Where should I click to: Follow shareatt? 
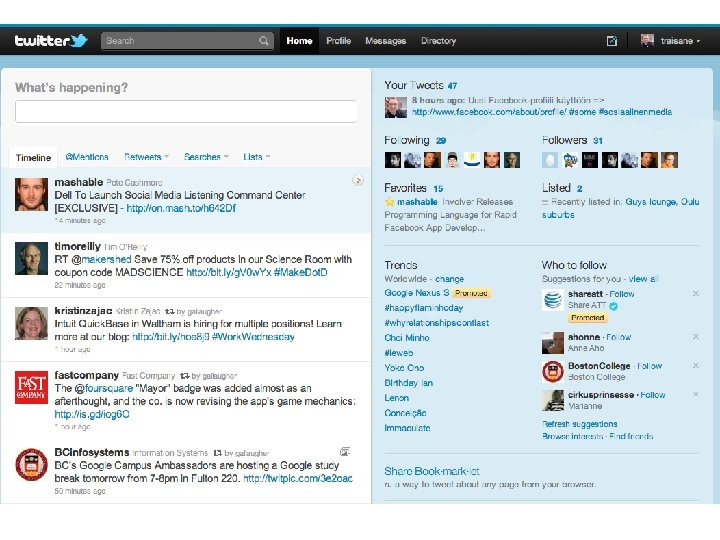[622, 294]
